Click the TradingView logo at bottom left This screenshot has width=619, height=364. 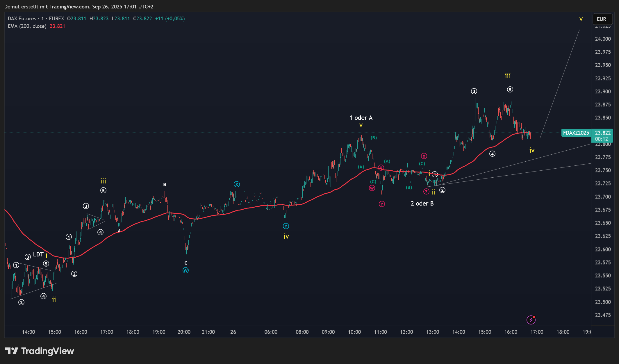coord(40,351)
